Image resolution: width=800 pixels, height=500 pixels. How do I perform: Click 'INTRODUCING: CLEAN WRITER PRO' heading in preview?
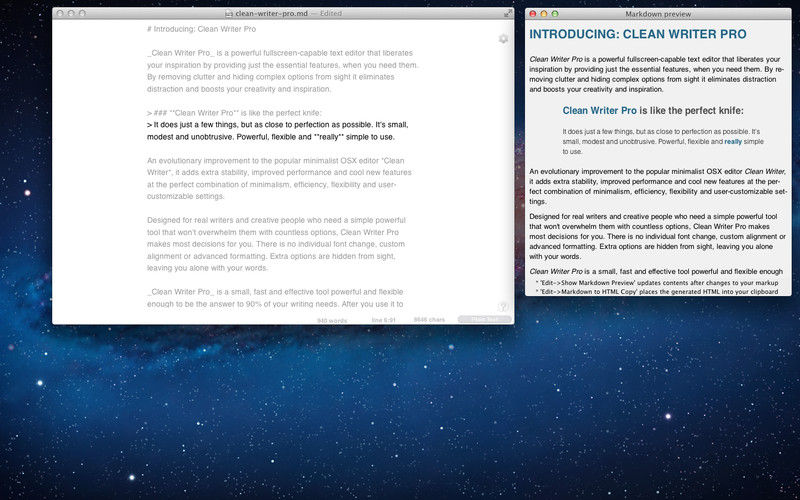coord(638,34)
